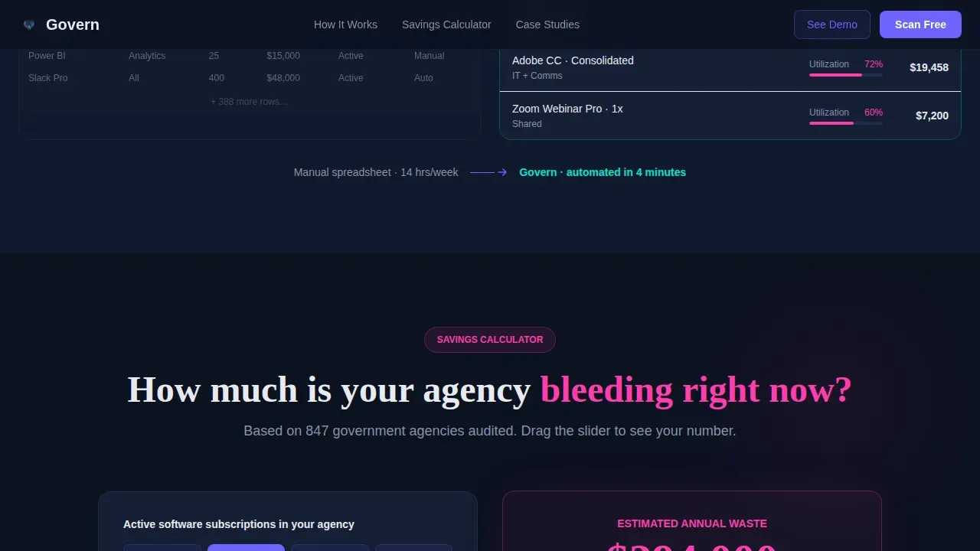Click the $15,000 cost cell
The width and height of the screenshot is (980, 551).
(283, 56)
